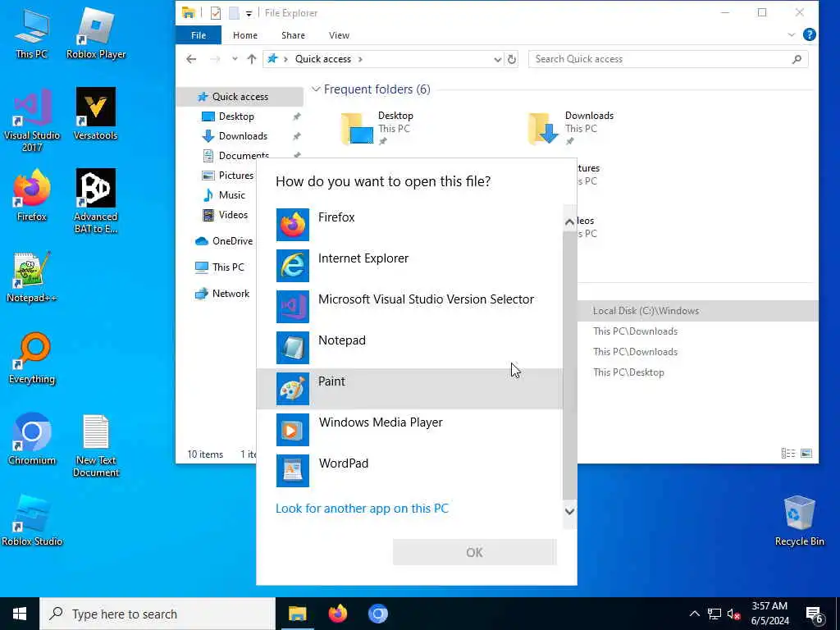This screenshot has height=630, width=840.
Task: Select Quick access in the navigation pane
Action: coord(240,97)
